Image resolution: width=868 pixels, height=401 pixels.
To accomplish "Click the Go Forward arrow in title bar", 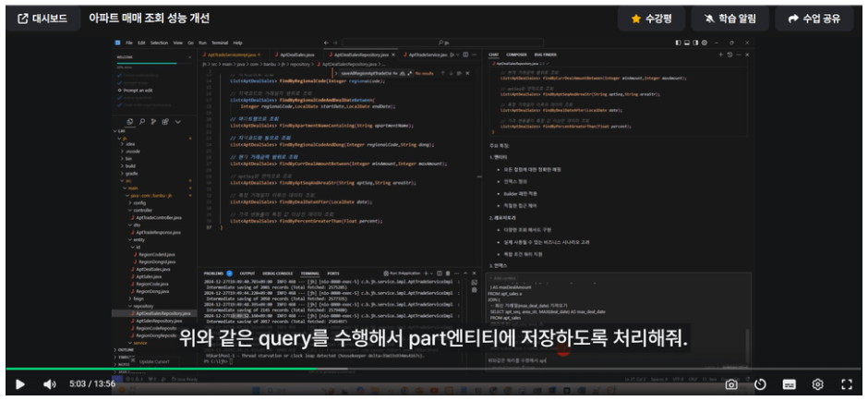I will 335,43.
